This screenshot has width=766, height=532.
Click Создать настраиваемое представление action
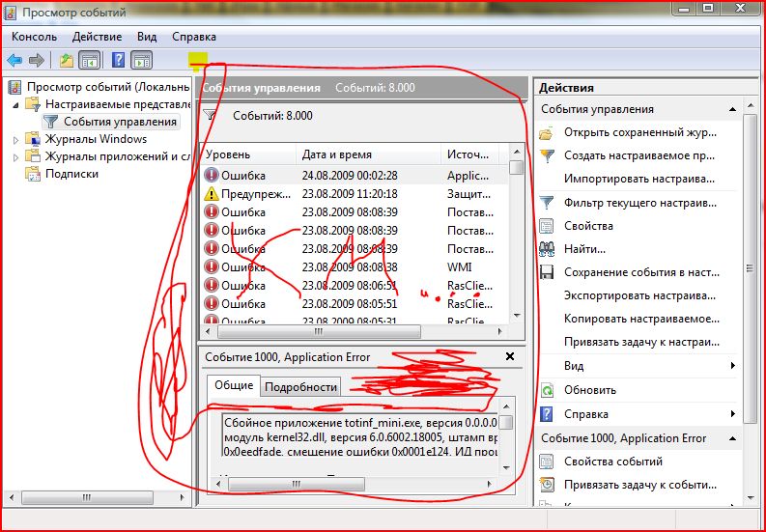638,154
